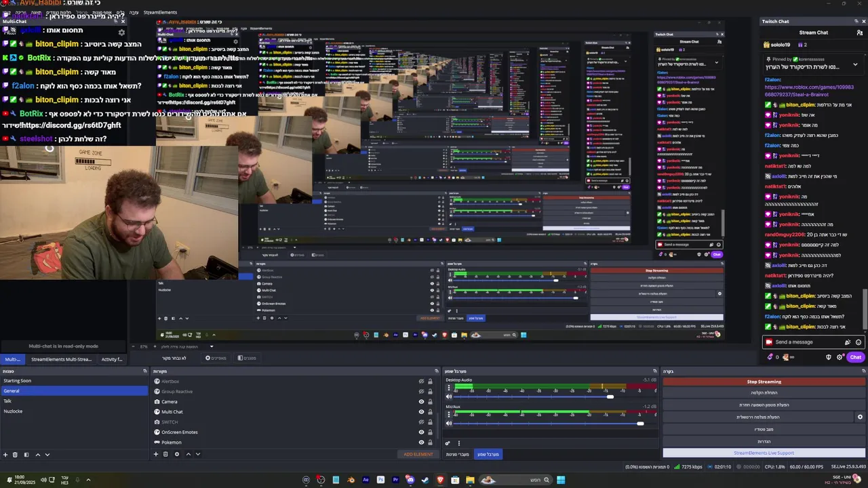Delete selected scene with trash icon
Image resolution: width=868 pixels, height=488 pixels.
coord(15,455)
